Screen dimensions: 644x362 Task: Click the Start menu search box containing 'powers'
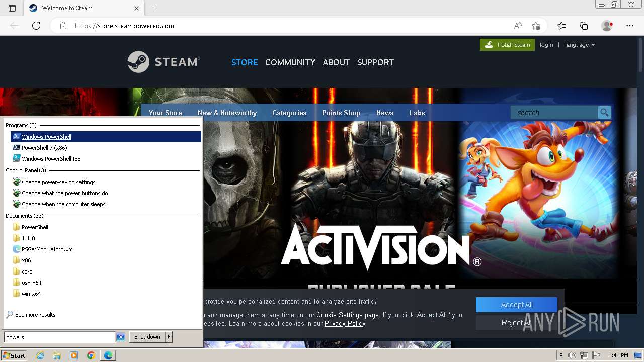coord(60,337)
